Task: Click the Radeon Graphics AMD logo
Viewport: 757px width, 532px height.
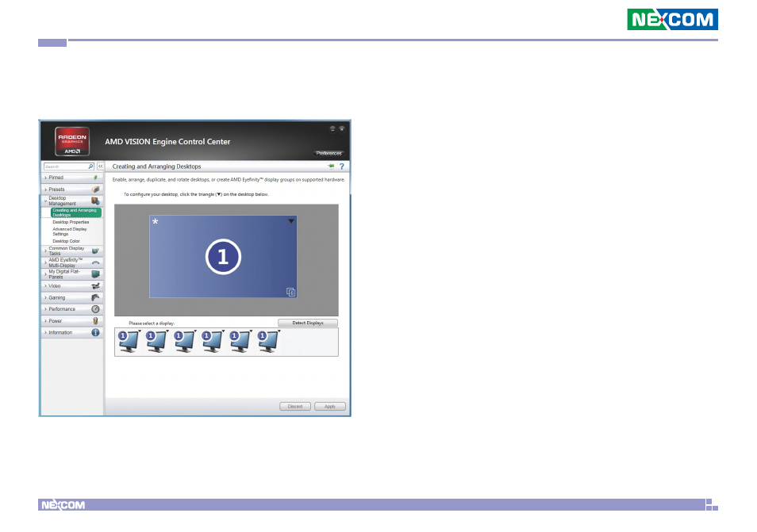Action: pos(72,141)
